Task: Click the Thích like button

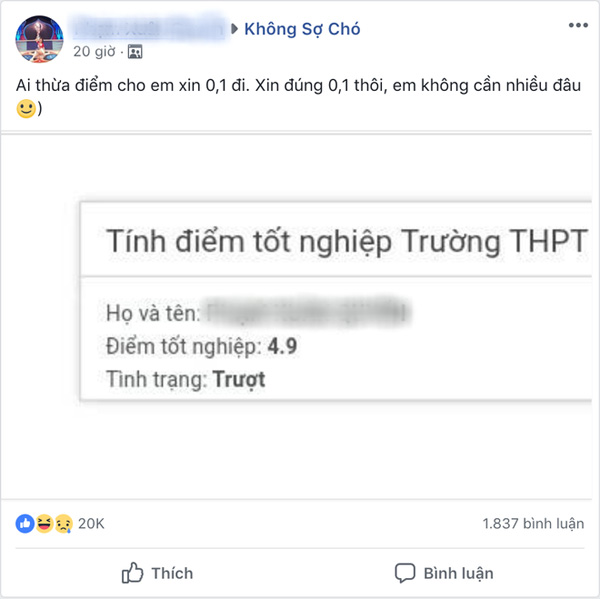Action: pos(157,573)
